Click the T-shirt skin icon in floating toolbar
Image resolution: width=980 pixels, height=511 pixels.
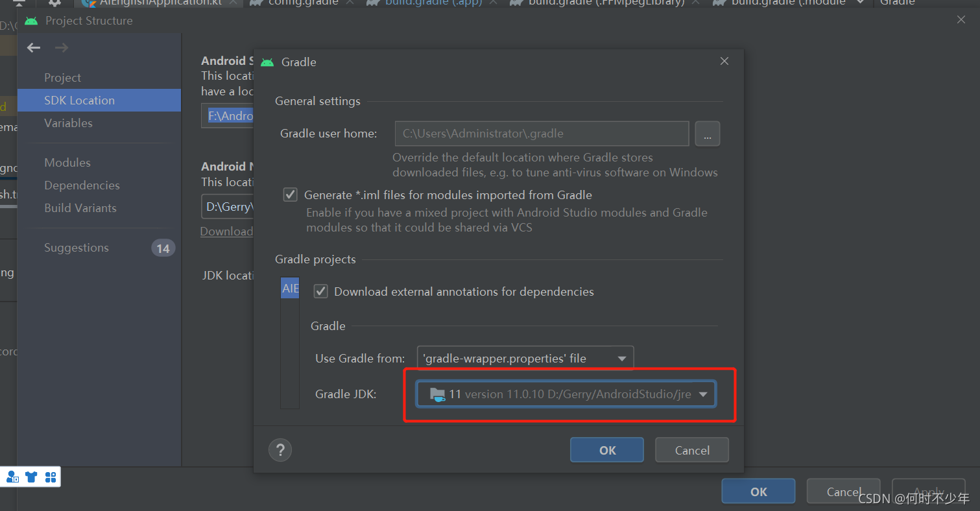(x=31, y=477)
